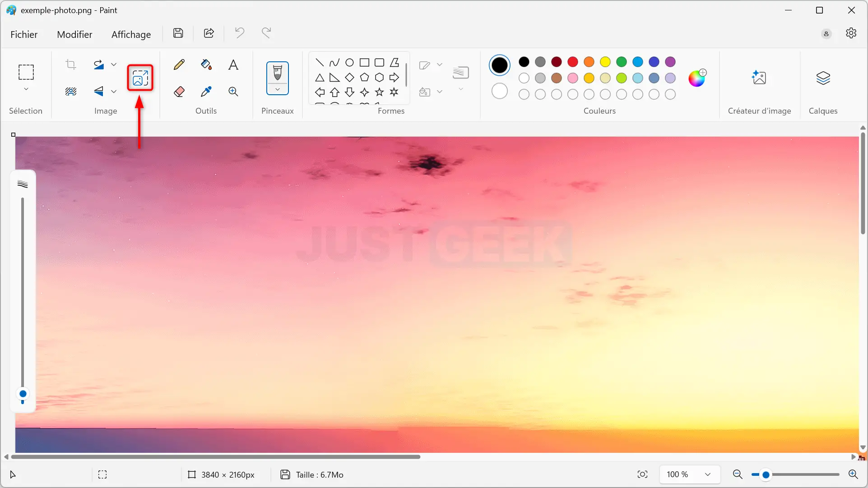Pick the right arrow shape
This screenshot has height=488, width=868.
394,78
